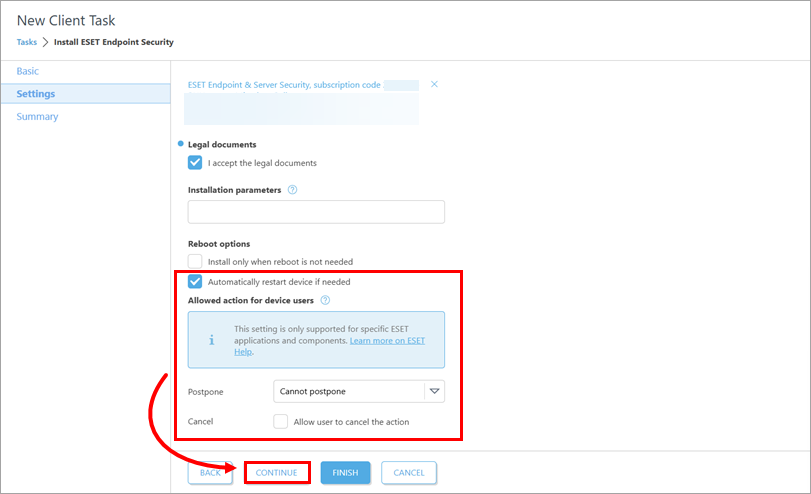
Task: Open the Tasks breadcrumb link
Action: 27,42
